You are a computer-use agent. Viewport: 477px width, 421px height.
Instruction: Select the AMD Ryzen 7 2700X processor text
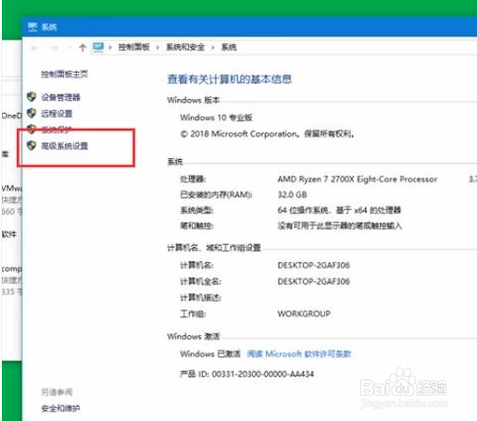pyautogui.click(x=357, y=179)
